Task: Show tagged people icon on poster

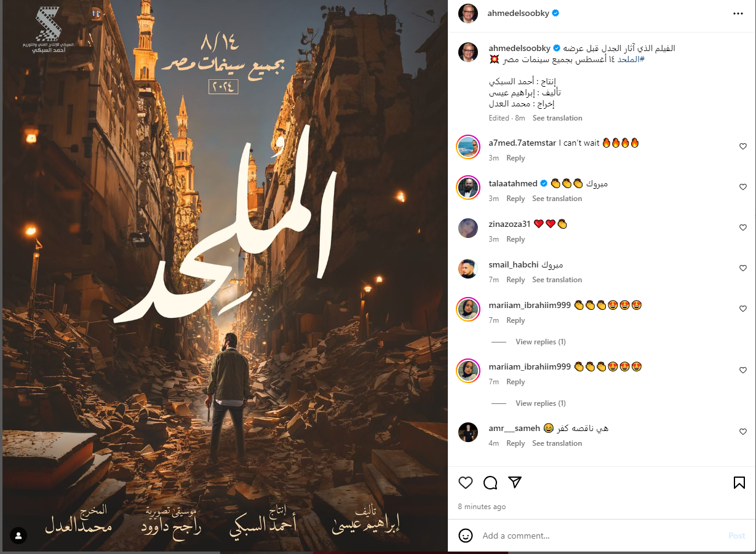Action: (18, 536)
